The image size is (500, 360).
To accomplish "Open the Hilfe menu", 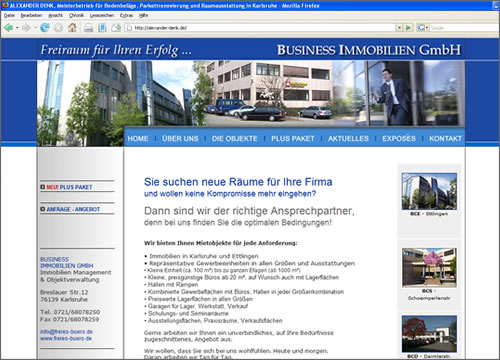I will tap(143, 15).
